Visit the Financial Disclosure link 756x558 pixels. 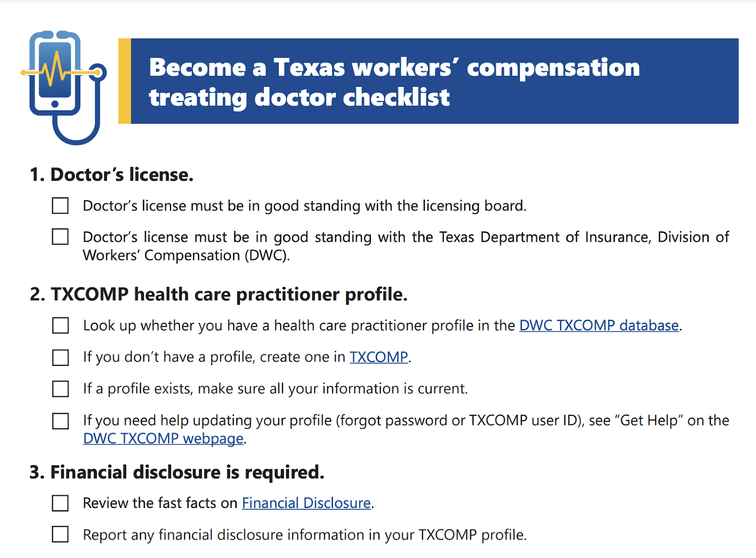[306, 503]
